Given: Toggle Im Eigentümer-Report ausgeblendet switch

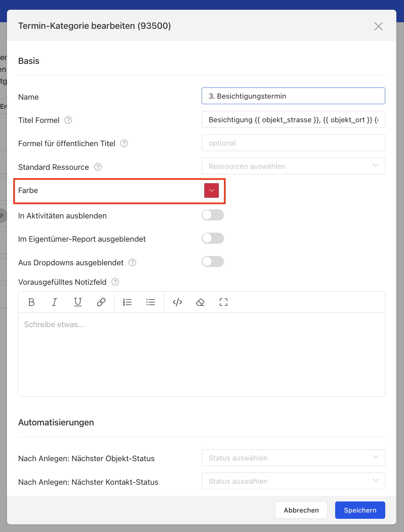Looking at the screenshot, I should 212,239.
